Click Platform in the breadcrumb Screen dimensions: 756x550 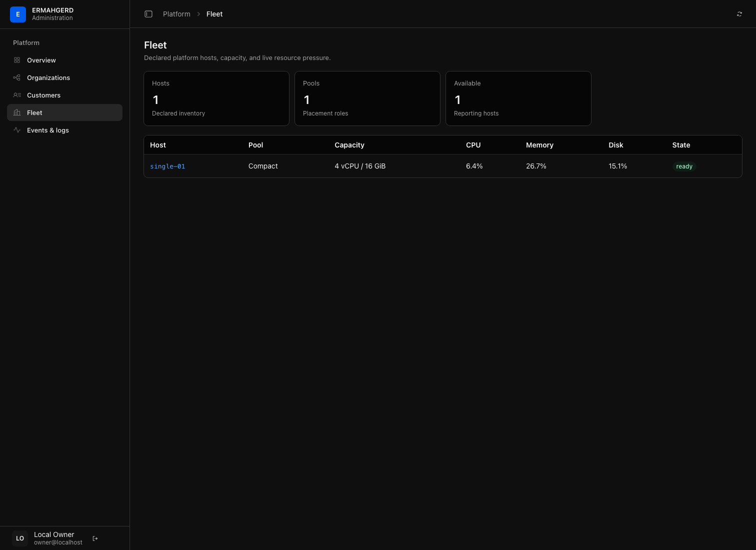click(x=176, y=14)
